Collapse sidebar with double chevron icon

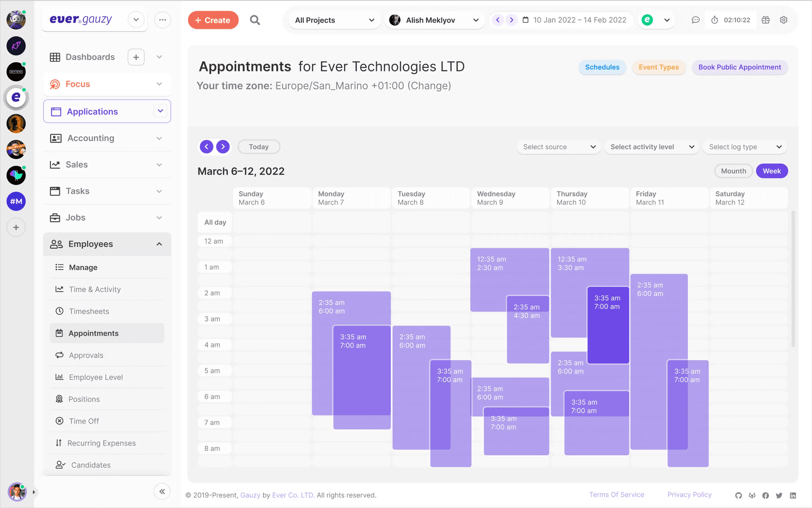point(162,491)
